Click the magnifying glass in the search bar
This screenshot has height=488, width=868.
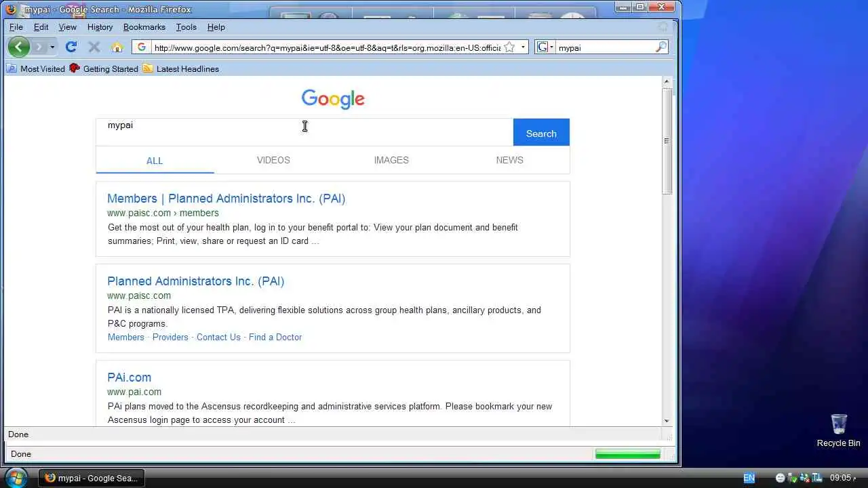[x=661, y=47]
